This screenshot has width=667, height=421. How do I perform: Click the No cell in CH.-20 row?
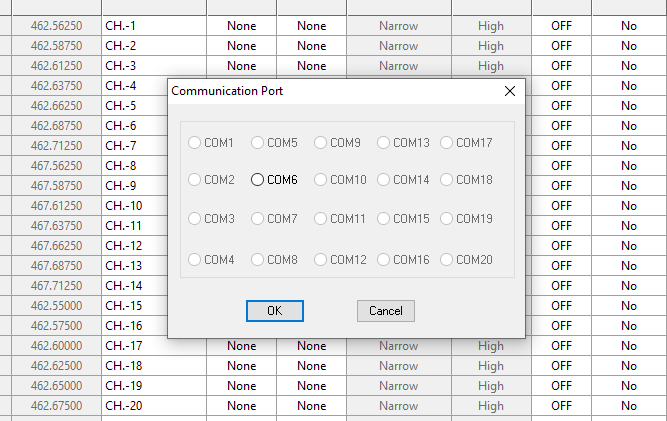(x=629, y=406)
